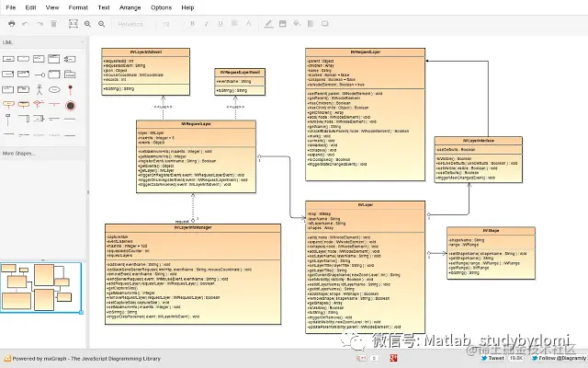
Task: Click the Print icon in toolbar
Action: tap(12, 24)
